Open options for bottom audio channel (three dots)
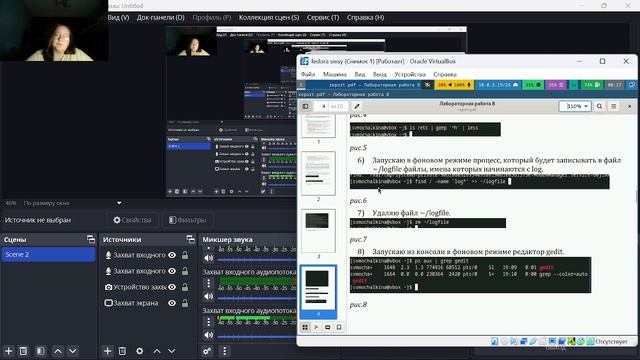This screenshot has width=640, height=360. (x=209, y=322)
